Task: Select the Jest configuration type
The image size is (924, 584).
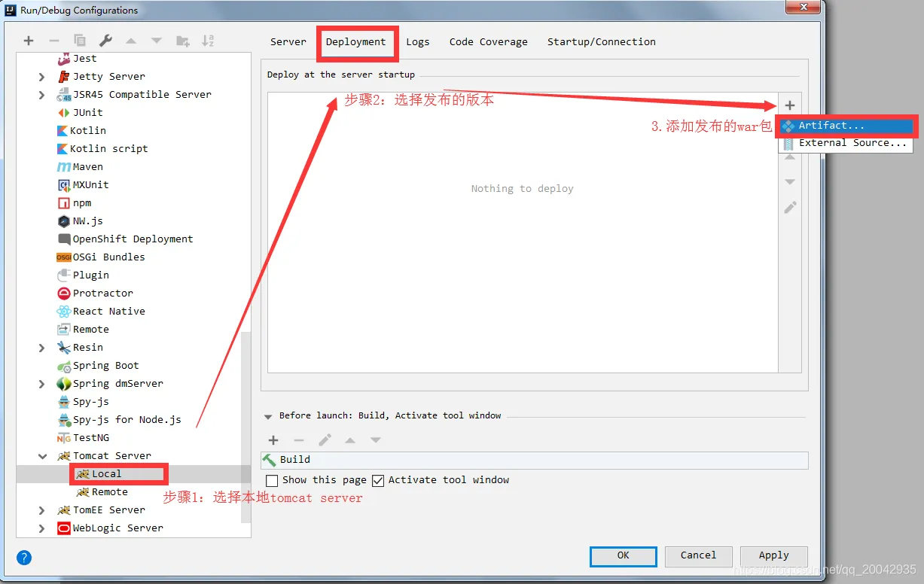Action: pos(78,58)
